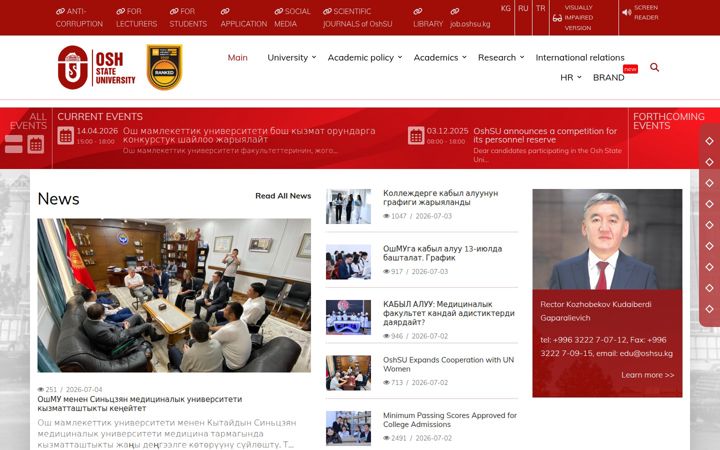Image resolution: width=720 pixels, height=450 pixels.
Task: Open Minimum Passing Scores news thumbnail
Action: click(349, 428)
